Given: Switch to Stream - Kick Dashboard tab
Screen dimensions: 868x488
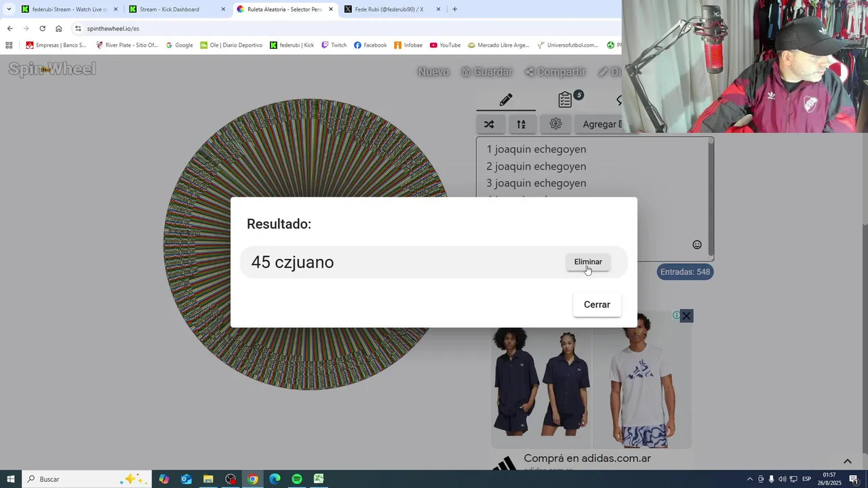Looking at the screenshot, I should coord(176,9).
